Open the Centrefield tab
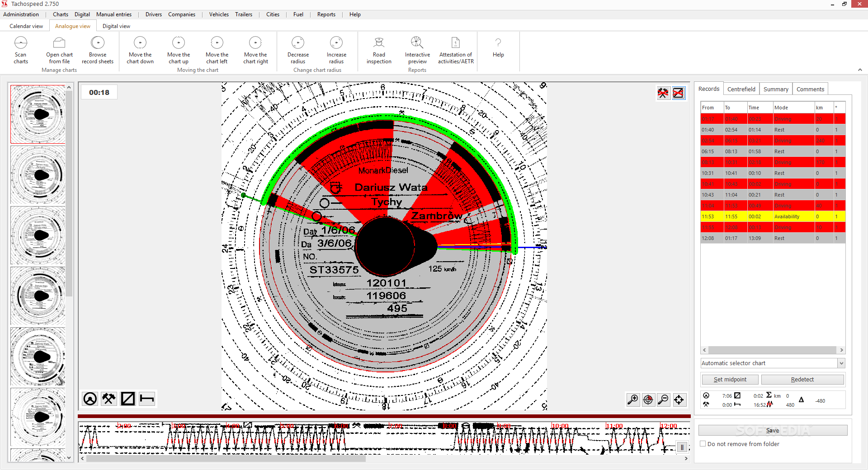 click(x=741, y=89)
